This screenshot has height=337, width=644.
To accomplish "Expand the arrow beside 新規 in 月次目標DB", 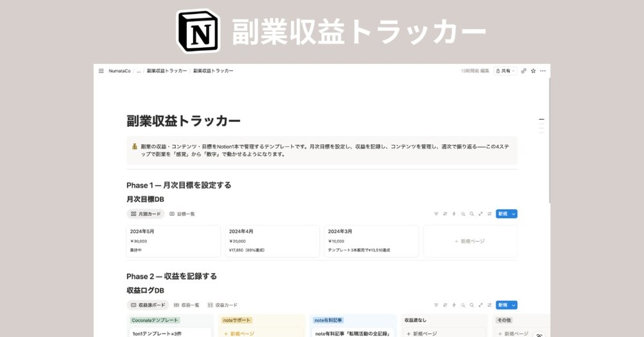I will click(x=513, y=214).
